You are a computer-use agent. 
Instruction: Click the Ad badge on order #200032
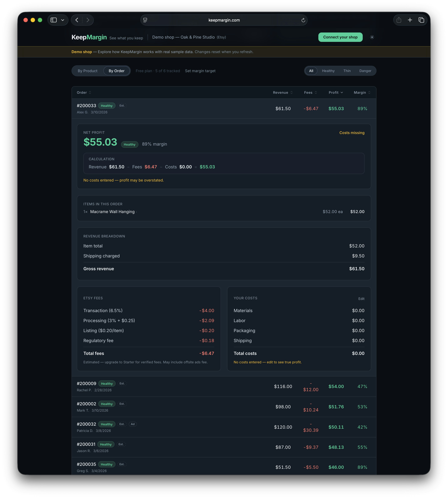133,424
